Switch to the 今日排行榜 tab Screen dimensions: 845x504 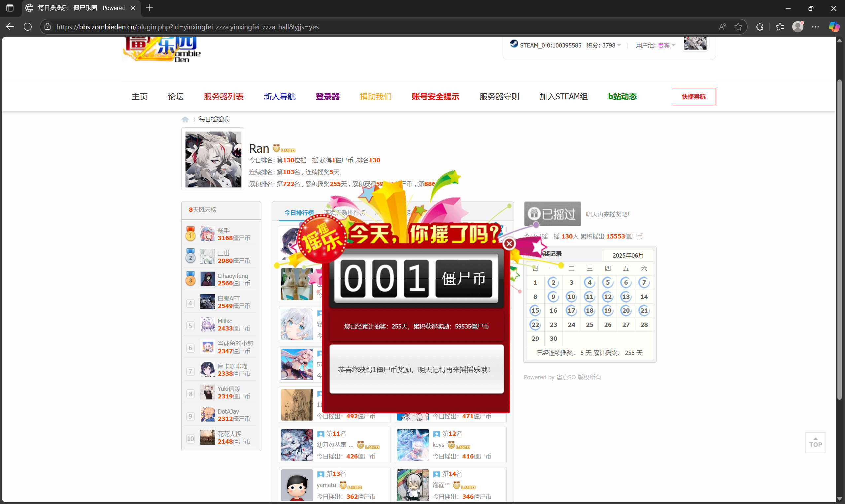pyautogui.click(x=299, y=213)
